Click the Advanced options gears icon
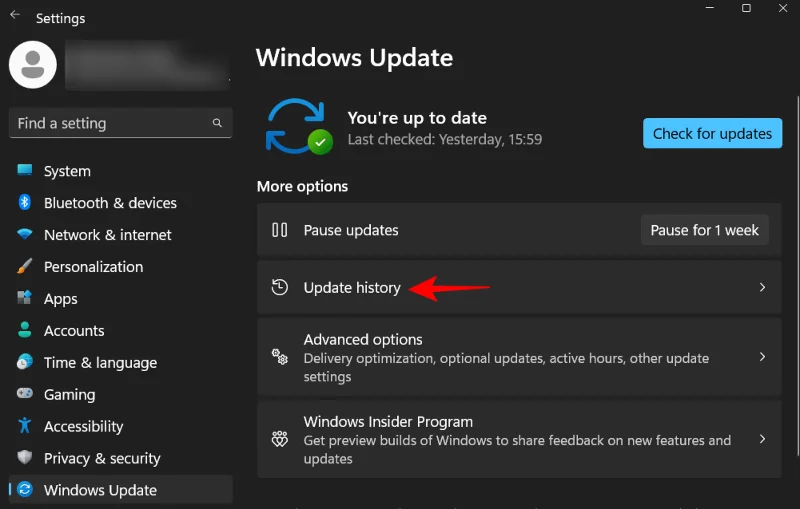Viewport: 800px width, 509px height. click(280, 357)
